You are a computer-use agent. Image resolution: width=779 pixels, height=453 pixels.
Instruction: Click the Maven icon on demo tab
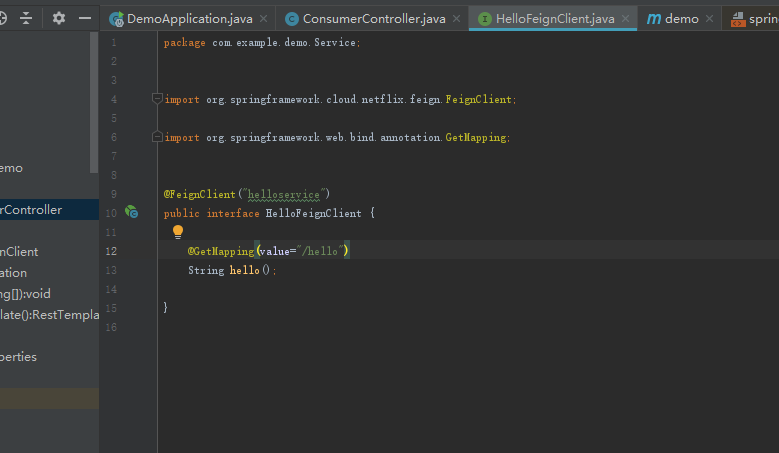click(653, 19)
